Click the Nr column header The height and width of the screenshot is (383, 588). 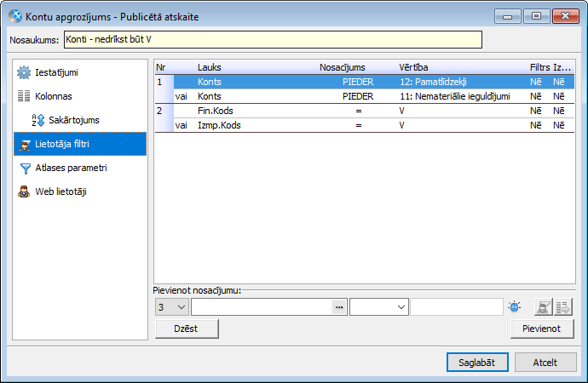(x=160, y=67)
